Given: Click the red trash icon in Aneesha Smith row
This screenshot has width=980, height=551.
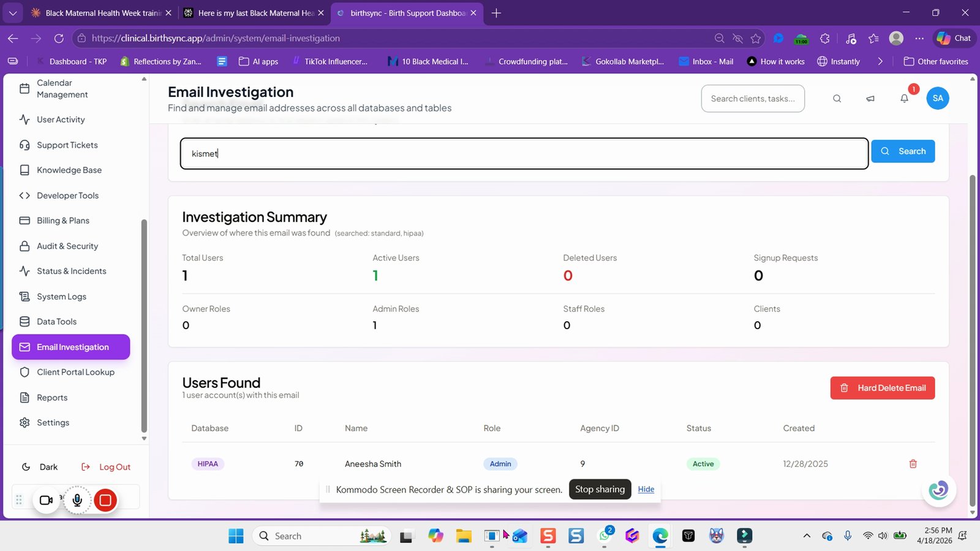Looking at the screenshot, I should (913, 464).
